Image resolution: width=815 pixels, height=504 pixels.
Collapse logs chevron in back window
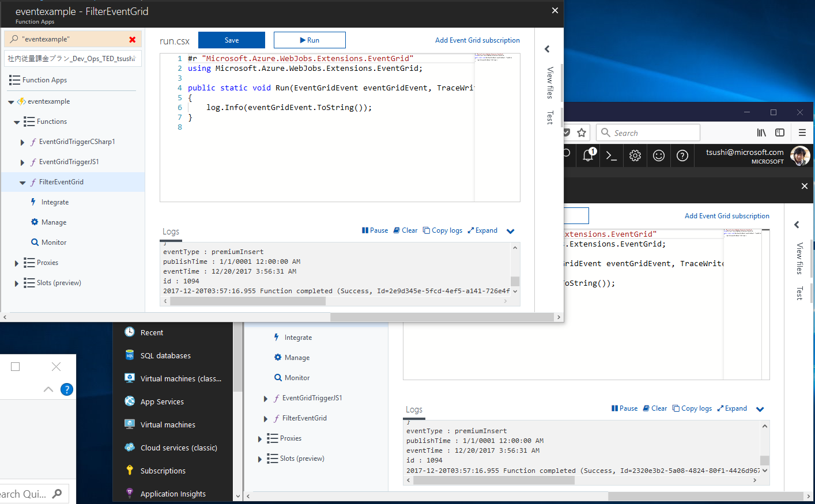pyautogui.click(x=760, y=409)
